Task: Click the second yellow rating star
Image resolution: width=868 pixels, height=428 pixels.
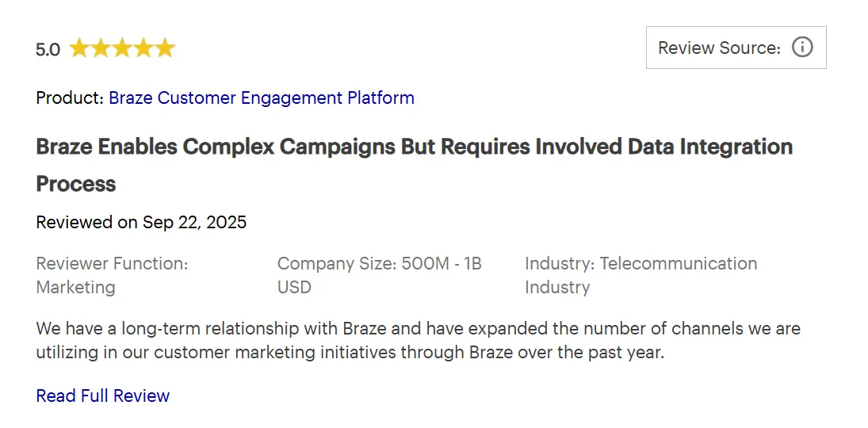Action: [101, 49]
